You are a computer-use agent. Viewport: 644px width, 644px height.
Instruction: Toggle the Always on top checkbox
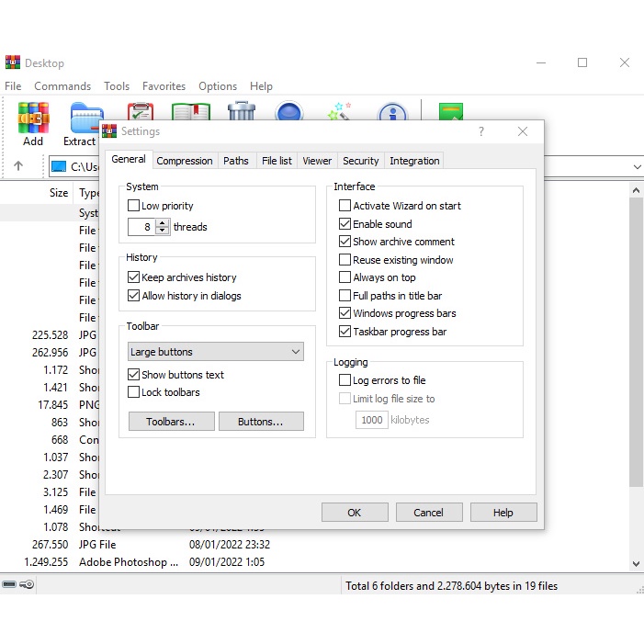[x=345, y=277]
